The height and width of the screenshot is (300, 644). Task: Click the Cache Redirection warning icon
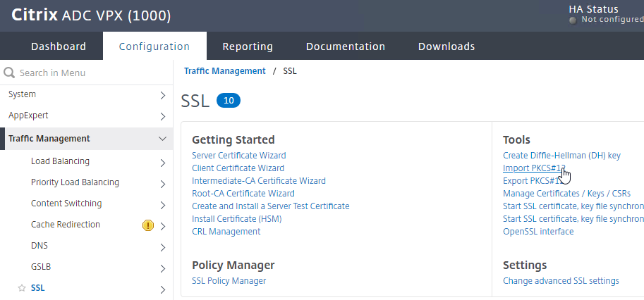tap(148, 225)
